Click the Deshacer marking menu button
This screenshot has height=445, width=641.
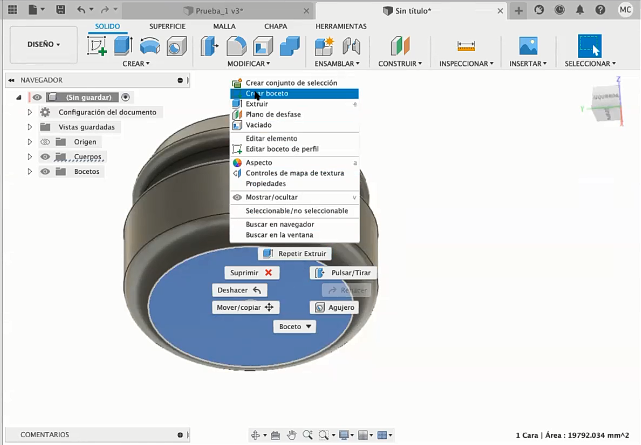[x=240, y=290]
